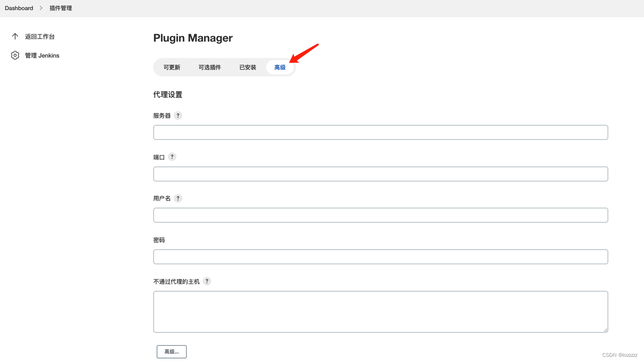
Task: Click the Plugin Manager heading
Action: pos(193,38)
